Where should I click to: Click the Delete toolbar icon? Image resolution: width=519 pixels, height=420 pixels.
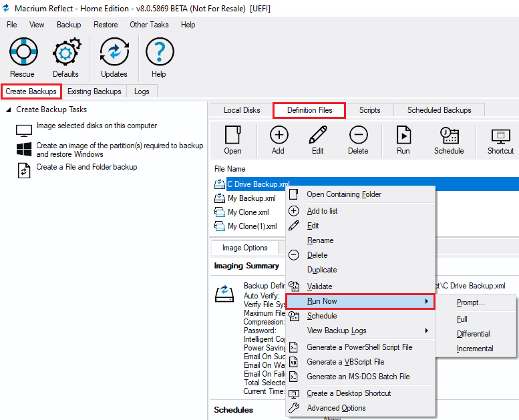[x=359, y=135]
